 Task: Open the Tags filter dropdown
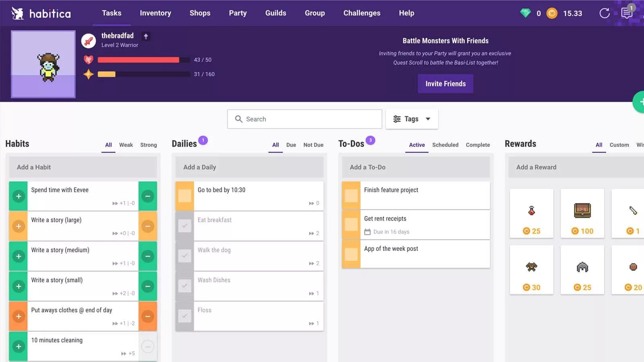click(412, 119)
